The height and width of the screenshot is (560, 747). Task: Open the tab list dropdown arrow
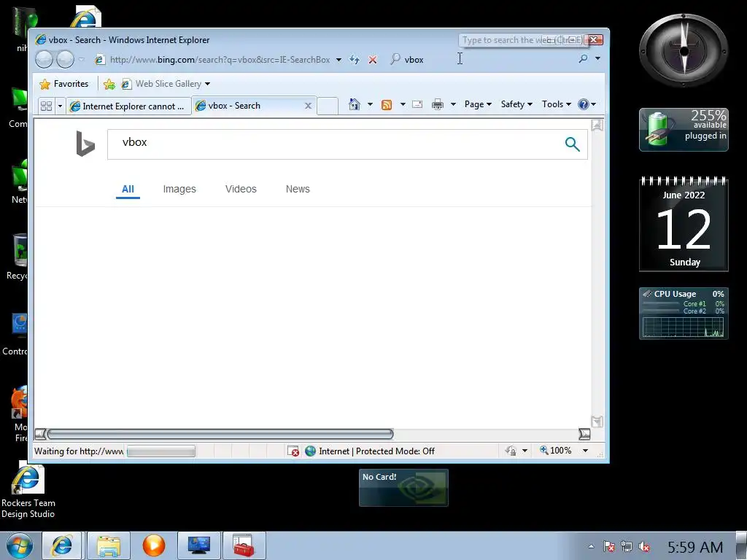(x=60, y=106)
